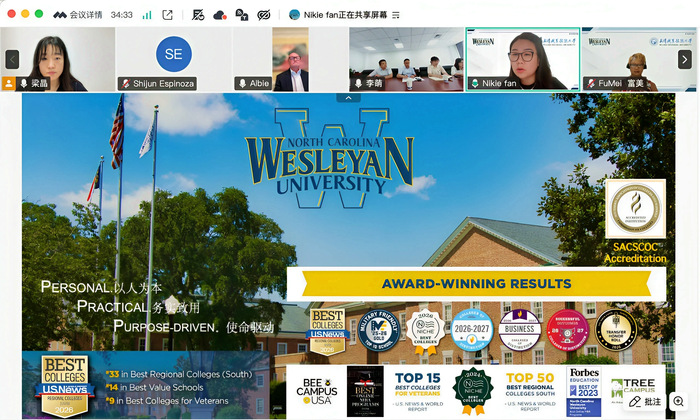Open 会议详情 meeting details
Screen dimensions: 700x420
[x=78, y=15]
